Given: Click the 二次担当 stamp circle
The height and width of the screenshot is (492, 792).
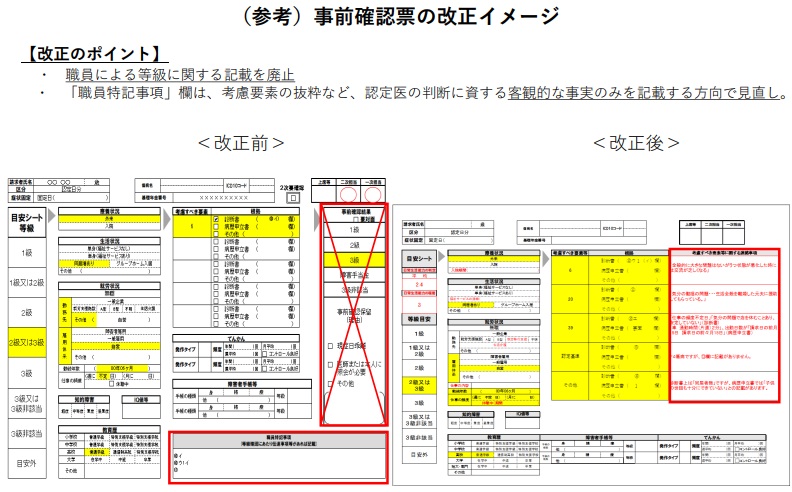Looking at the screenshot, I should [347, 194].
